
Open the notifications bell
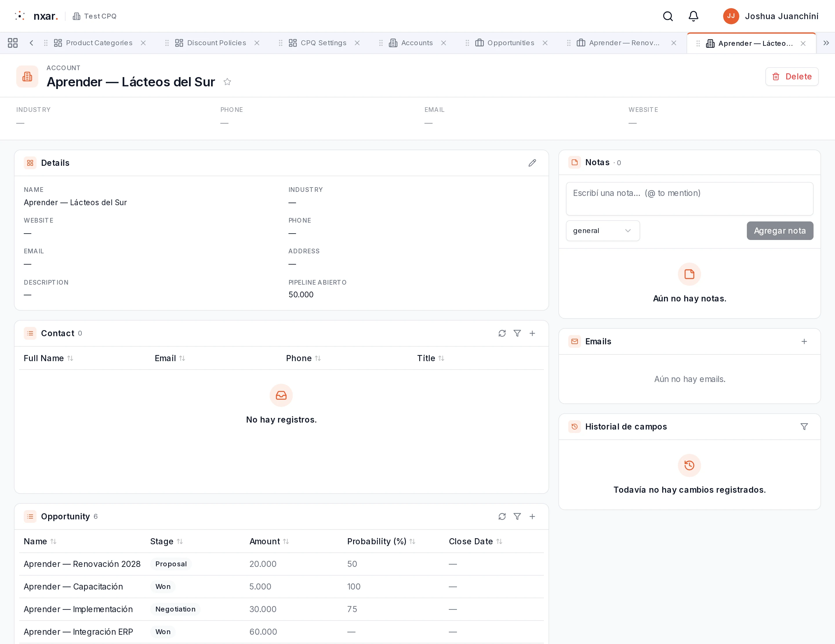tap(693, 16)
